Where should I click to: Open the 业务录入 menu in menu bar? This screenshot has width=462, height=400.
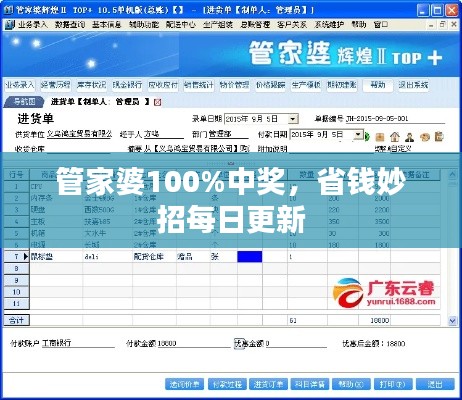point(33,25)
